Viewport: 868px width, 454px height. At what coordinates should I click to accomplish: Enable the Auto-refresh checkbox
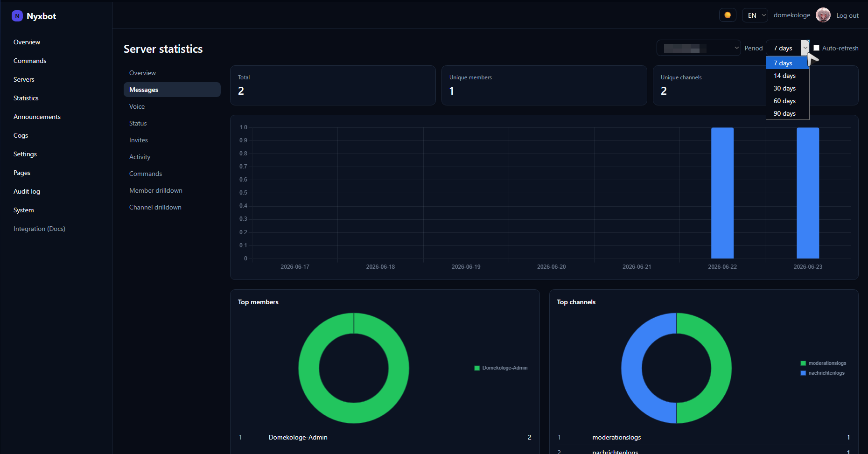(816, 48)
